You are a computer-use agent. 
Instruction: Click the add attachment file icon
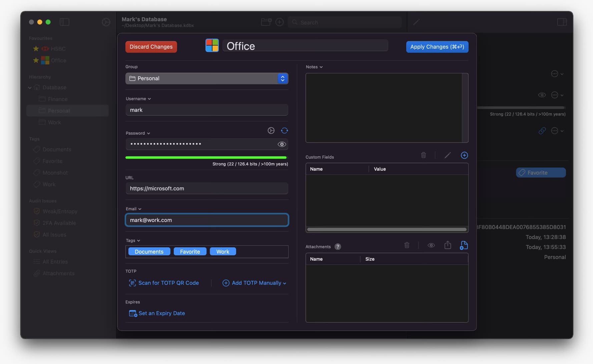[464, 246]
